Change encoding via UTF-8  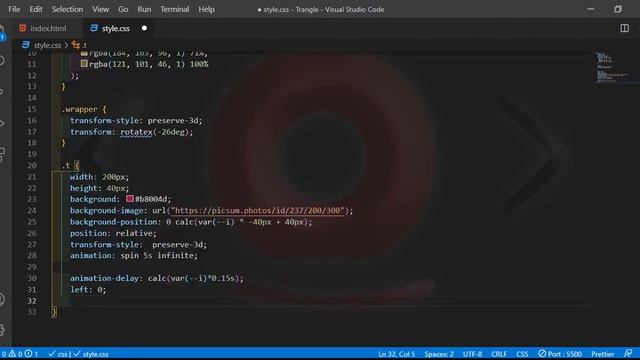(x=472, y=354)
